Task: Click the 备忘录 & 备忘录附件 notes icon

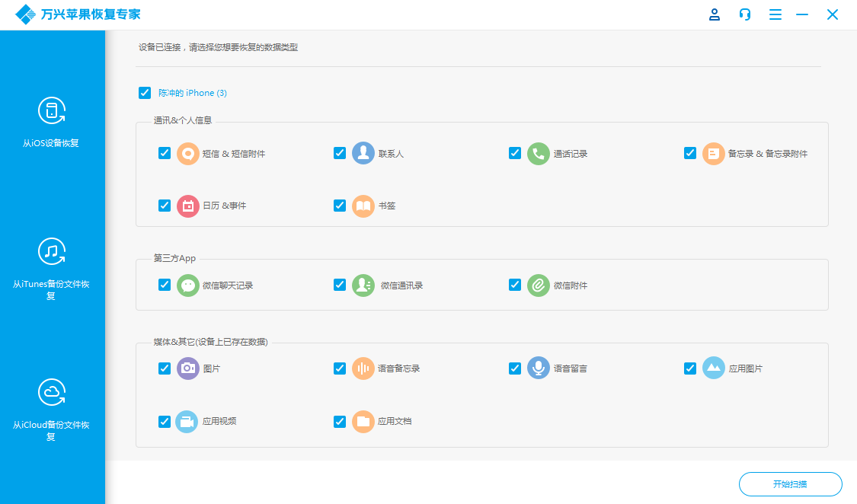Action: (x=714, y=154)
